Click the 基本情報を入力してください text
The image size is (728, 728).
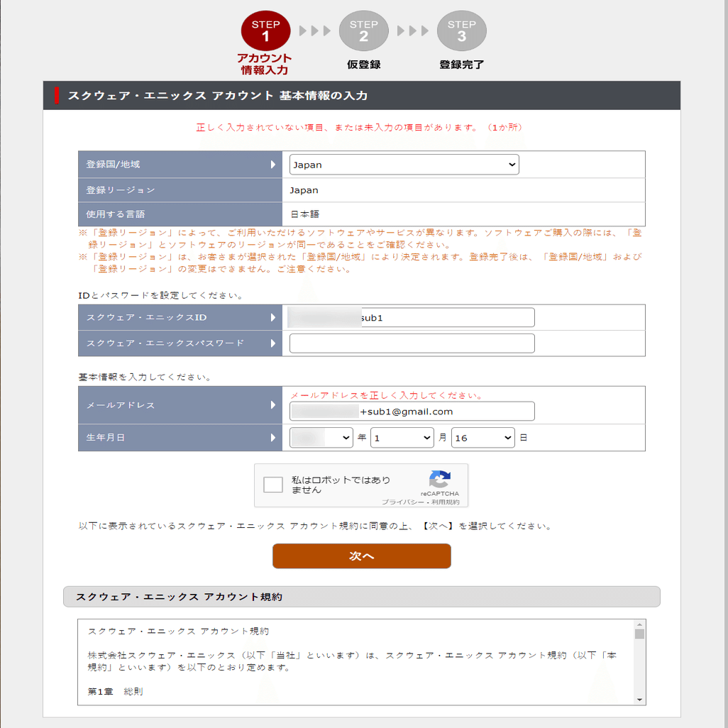click(145, 377)
